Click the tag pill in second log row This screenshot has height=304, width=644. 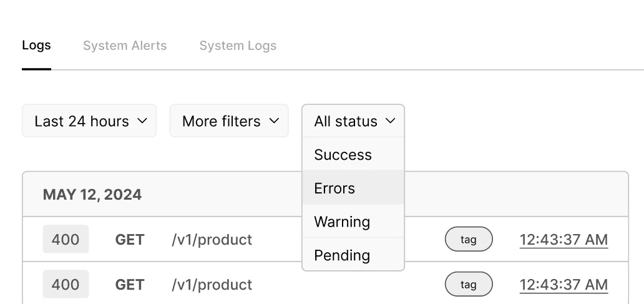(469, 285)
